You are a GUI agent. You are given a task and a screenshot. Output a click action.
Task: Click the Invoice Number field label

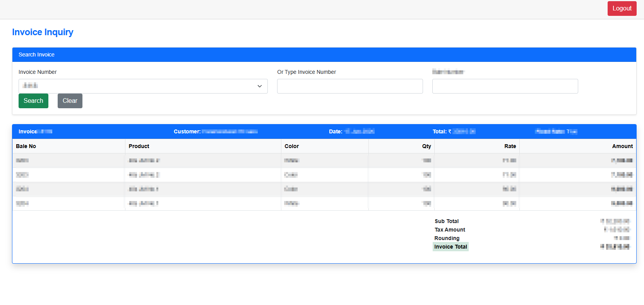[x=38, y=72]
